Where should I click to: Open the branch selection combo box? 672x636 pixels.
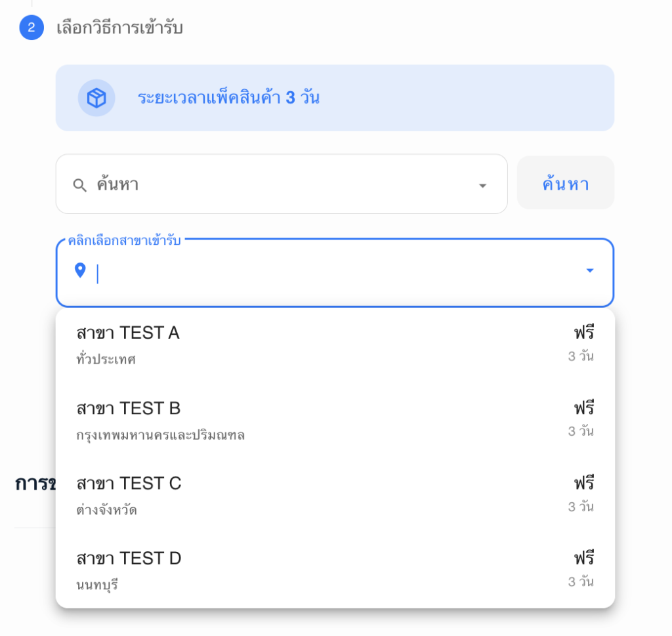tap(328, 270)
